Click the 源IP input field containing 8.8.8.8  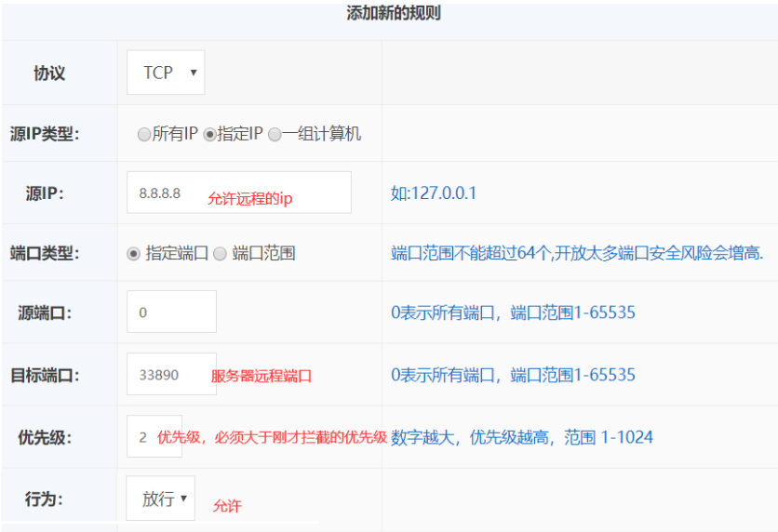238,193
